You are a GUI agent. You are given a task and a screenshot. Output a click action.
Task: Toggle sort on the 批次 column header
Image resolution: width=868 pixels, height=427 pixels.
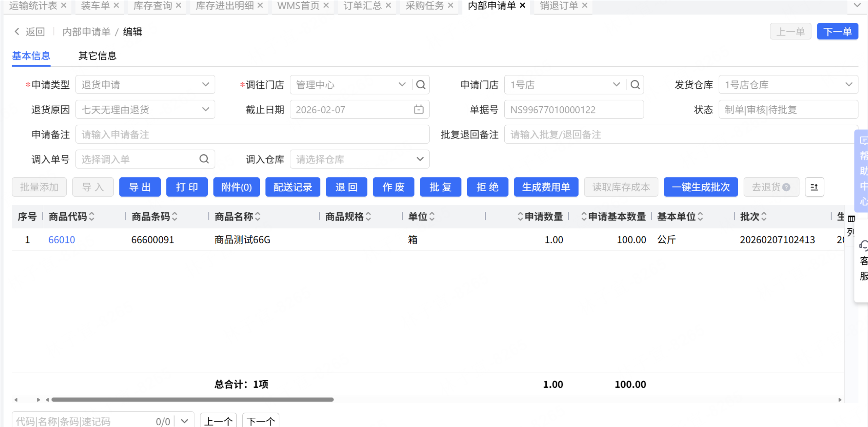(x=764, y=216)
